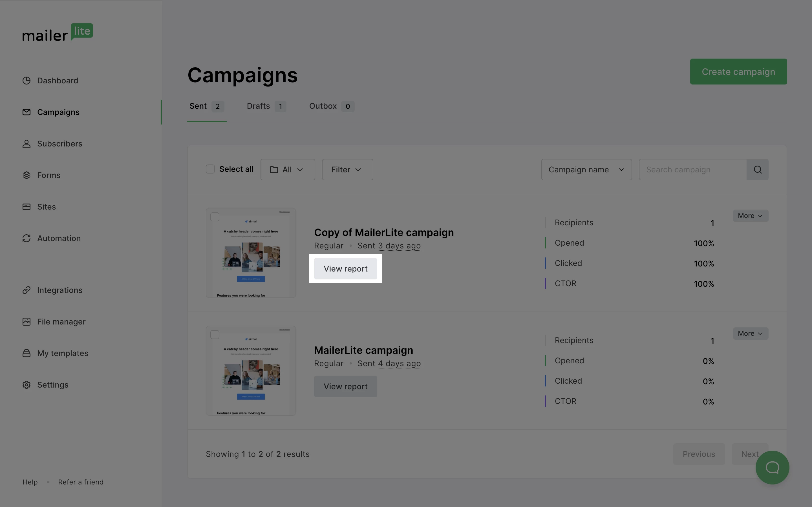Focus the Search campaign input field
Screen dimensions: 812x507
[692, 170]
